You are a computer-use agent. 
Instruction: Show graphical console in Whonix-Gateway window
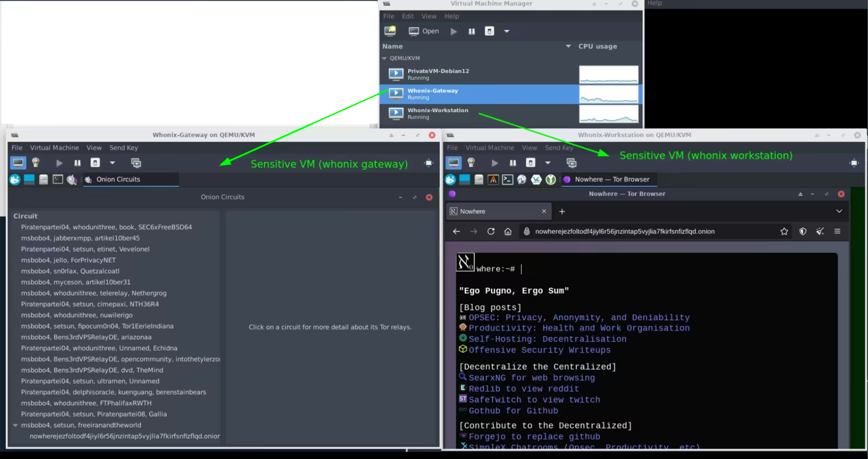pyautogui.click(x=18, y=163)
